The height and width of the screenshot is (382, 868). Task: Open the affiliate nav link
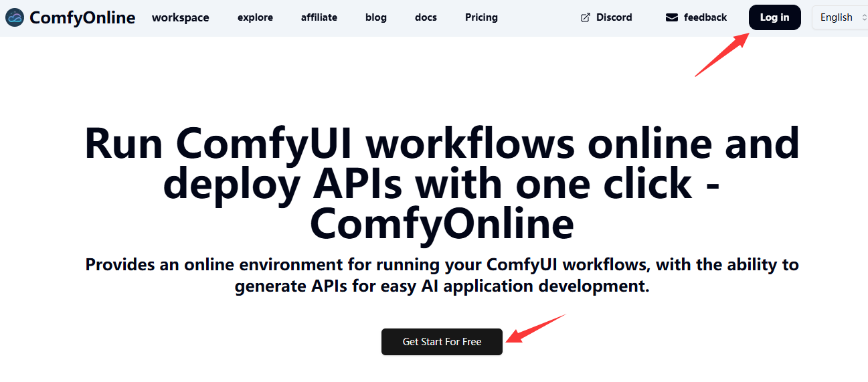[319, 17]
